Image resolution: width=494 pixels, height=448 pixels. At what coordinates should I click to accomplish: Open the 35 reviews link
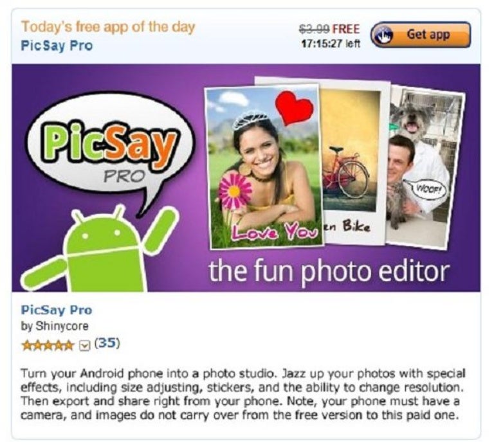point(107,343)
